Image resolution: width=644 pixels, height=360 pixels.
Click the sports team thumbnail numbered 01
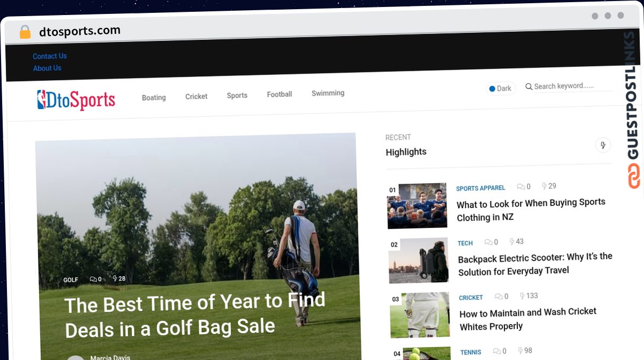(x=417, y=206)
